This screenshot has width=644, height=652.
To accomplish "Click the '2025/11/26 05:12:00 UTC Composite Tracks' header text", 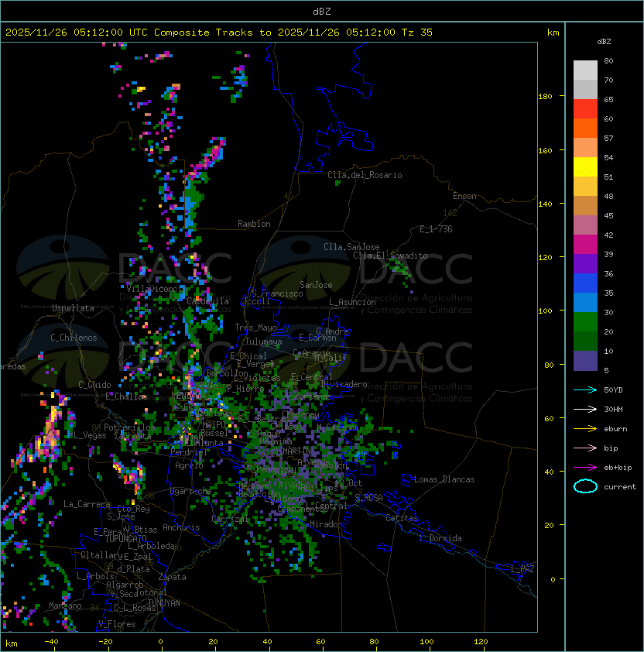I will [129, 33].
